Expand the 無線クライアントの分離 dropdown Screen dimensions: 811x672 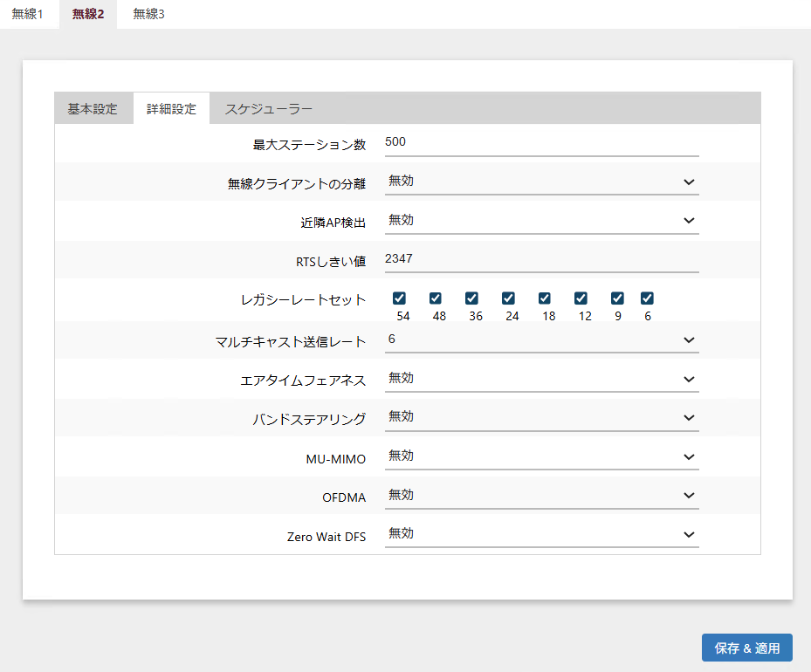click(x=541, y=182)
